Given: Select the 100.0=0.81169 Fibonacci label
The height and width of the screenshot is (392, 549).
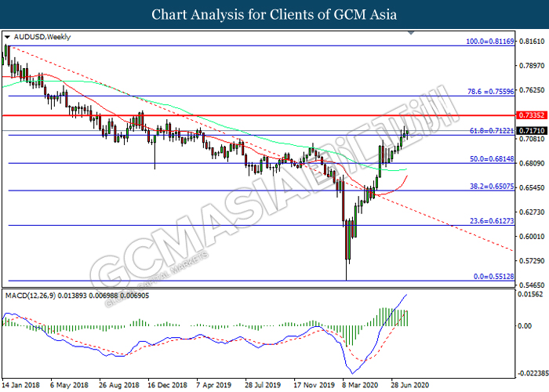Looking at the screenshot, I should [x=490, y=42].
